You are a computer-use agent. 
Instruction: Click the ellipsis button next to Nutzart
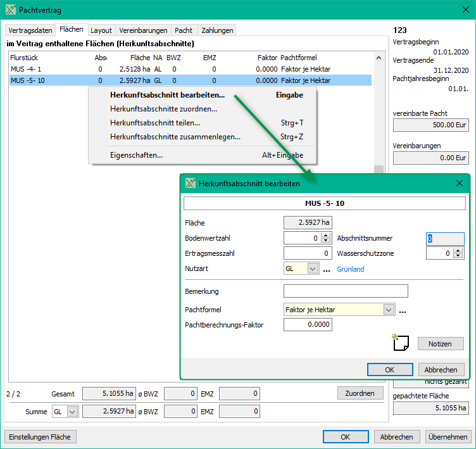click(327, 269)
